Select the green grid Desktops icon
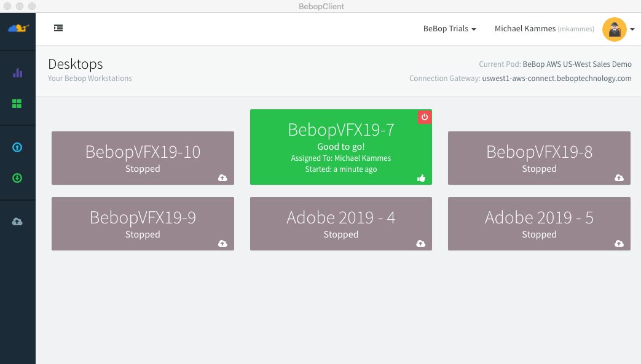Image resolution: width=641 pixels, height=364 pixels. (x=17, y=104)
